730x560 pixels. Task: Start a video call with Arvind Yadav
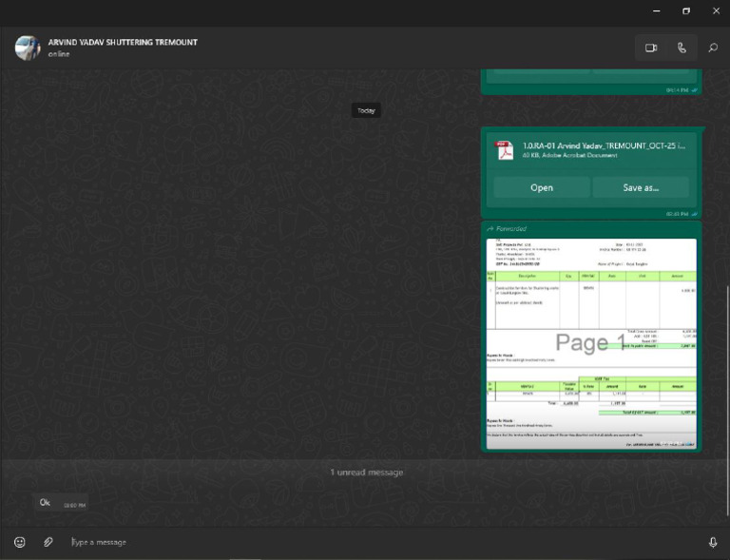(651, 48)
